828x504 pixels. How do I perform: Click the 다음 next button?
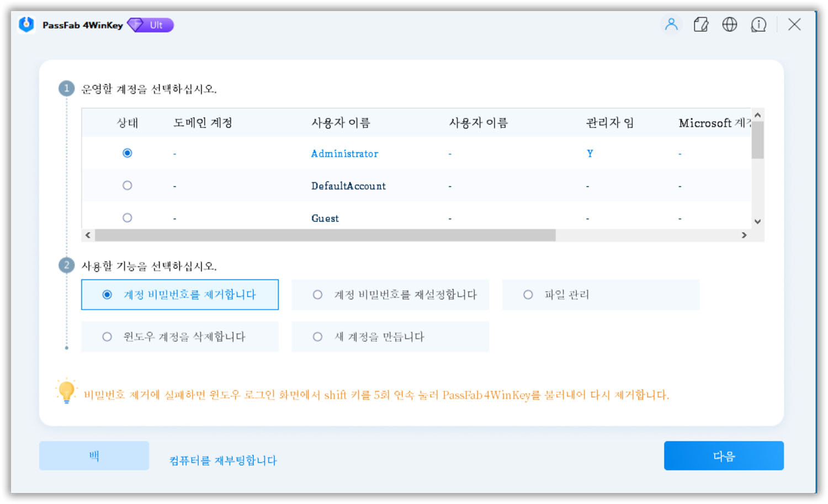724,455
